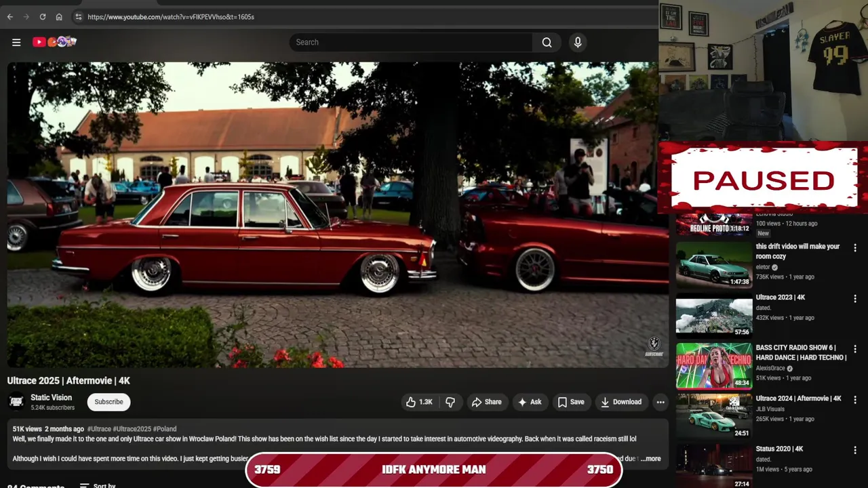The width and height of the screenshot is (868, 488).
Task: Open more actions three-dot menu under video
Action: click(x=660, y=402)
